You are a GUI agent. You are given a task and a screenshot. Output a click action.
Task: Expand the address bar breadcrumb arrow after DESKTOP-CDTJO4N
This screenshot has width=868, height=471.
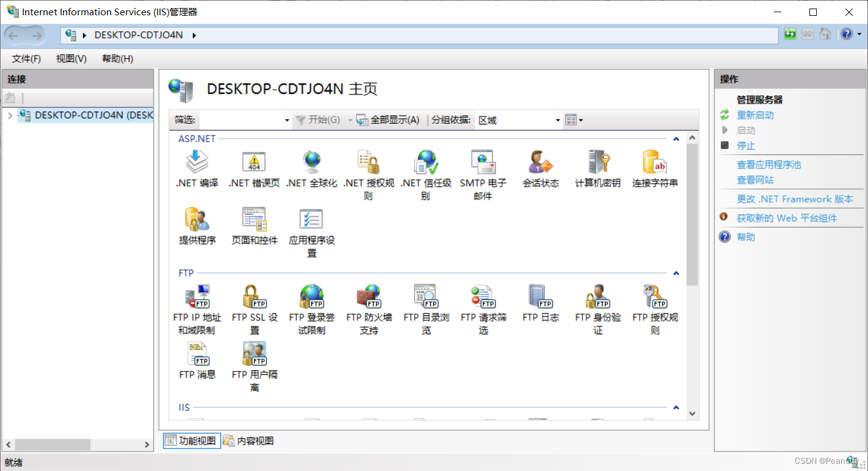tap(195, 35)
